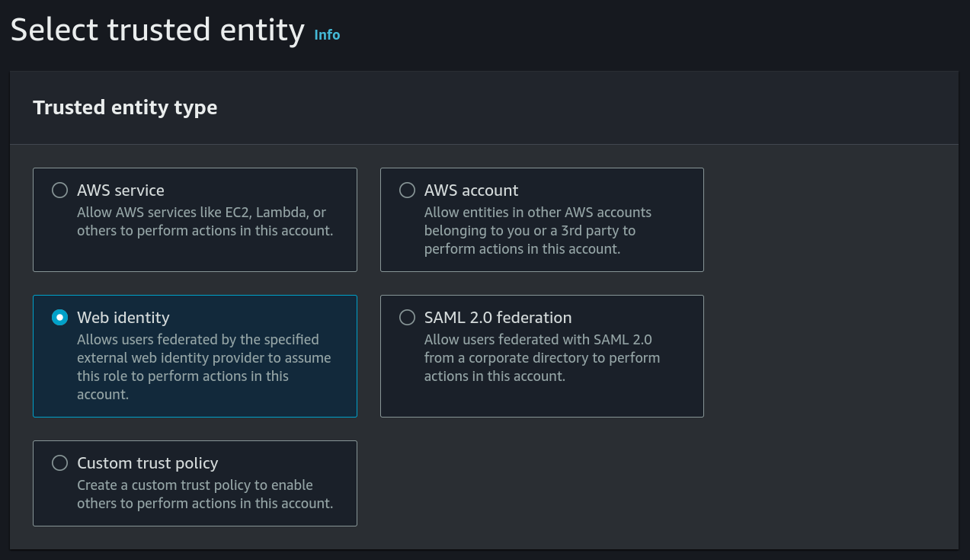Click the "entities in other AWS accounts" description
Image resolution: width=970 pixels, height=560 pixels.
click(x=537, y=230)
